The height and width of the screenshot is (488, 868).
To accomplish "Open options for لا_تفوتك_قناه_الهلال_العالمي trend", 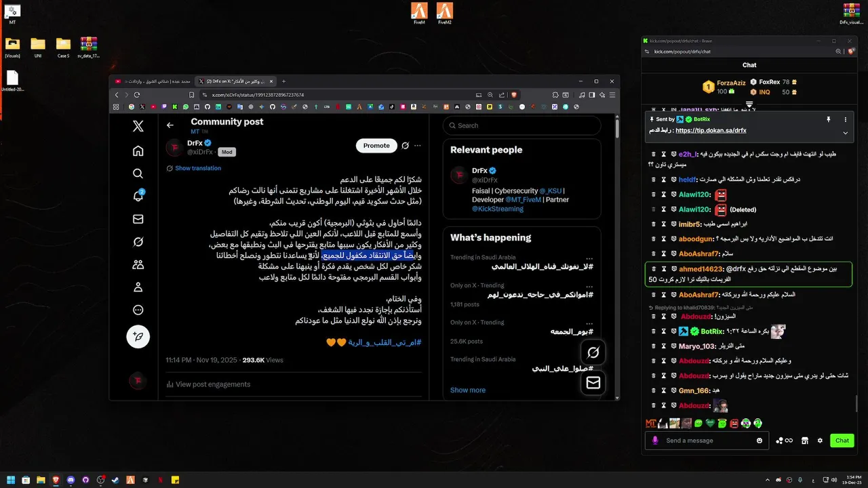I will 589,258.
